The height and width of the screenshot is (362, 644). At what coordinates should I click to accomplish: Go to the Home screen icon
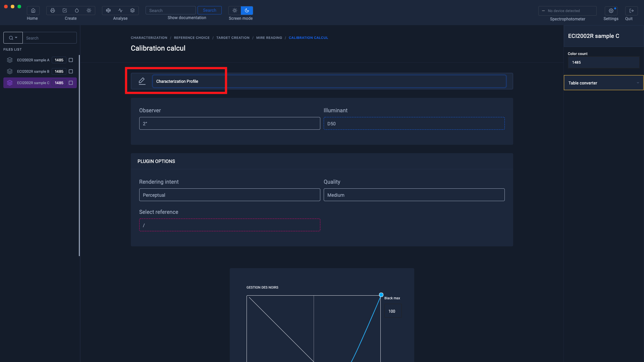(33, 10)
